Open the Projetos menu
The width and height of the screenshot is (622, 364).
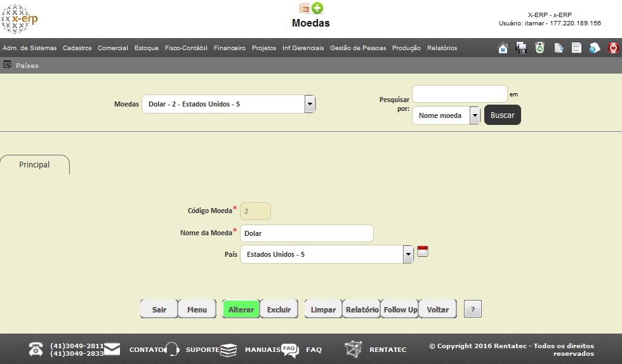[x=264, y=48]
